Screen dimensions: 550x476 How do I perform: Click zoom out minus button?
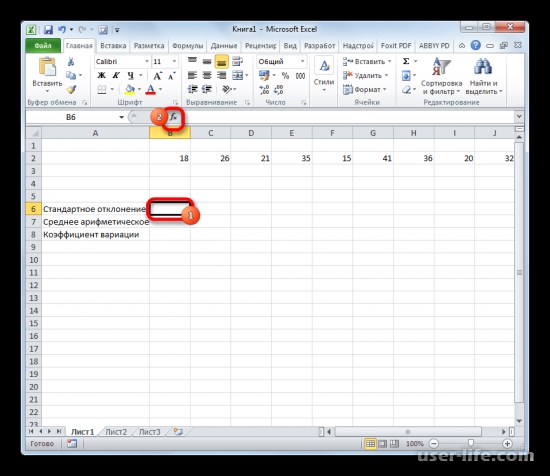(434, 444)
